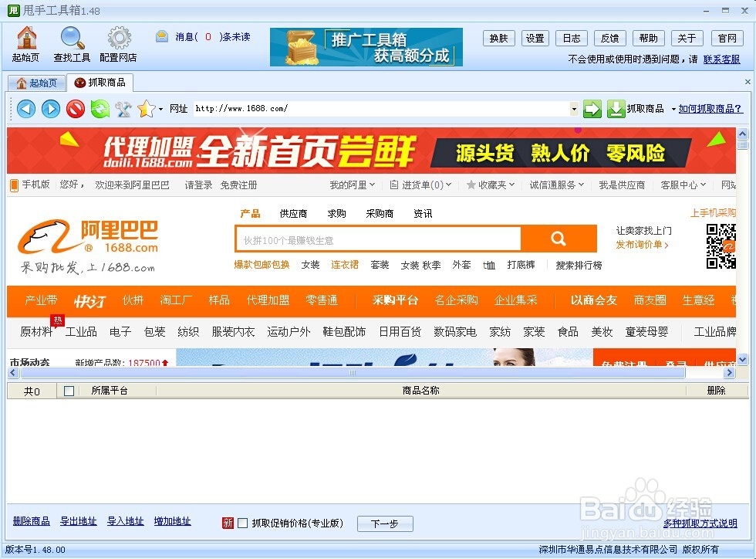Click the vertical scrollbar down arrow
Viewport: 756px width, 559px height.
click(x=742, y=359)
